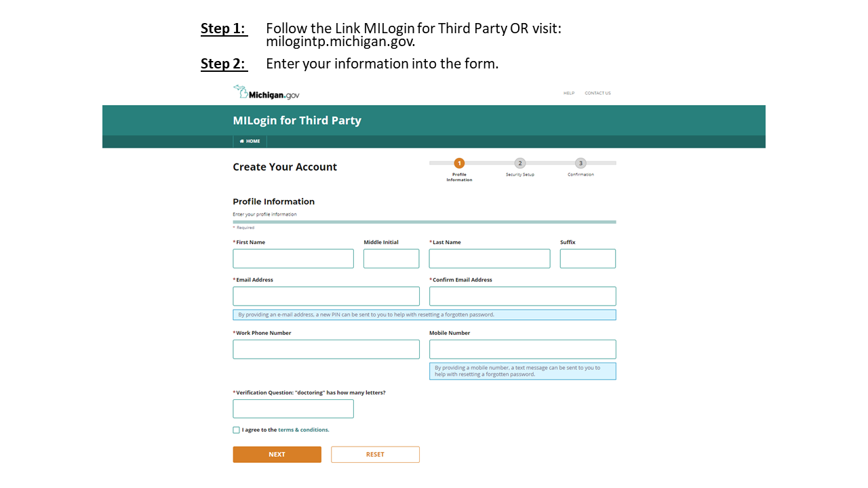Image resolution: width=868 pixels, height=488 pixels.
Task: Check the terms agreement checkbox
Action: coord(236,430)
